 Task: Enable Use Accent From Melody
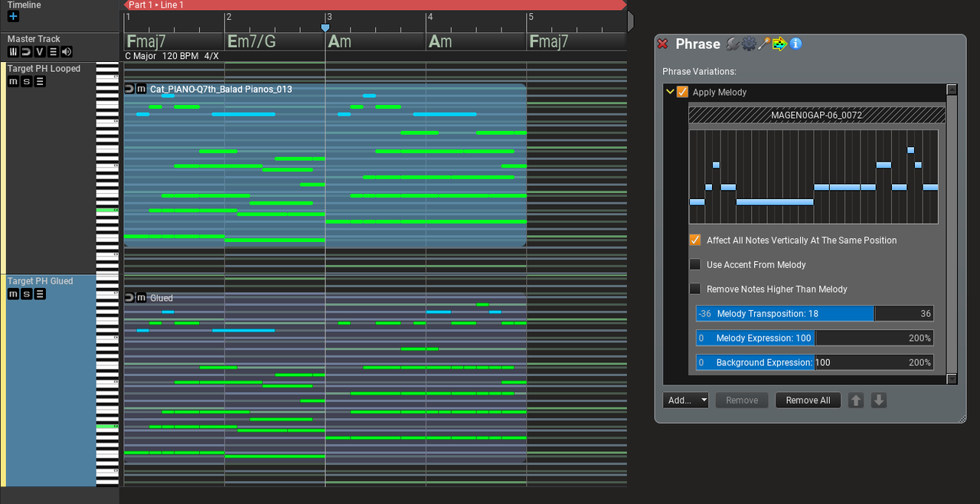695,264
